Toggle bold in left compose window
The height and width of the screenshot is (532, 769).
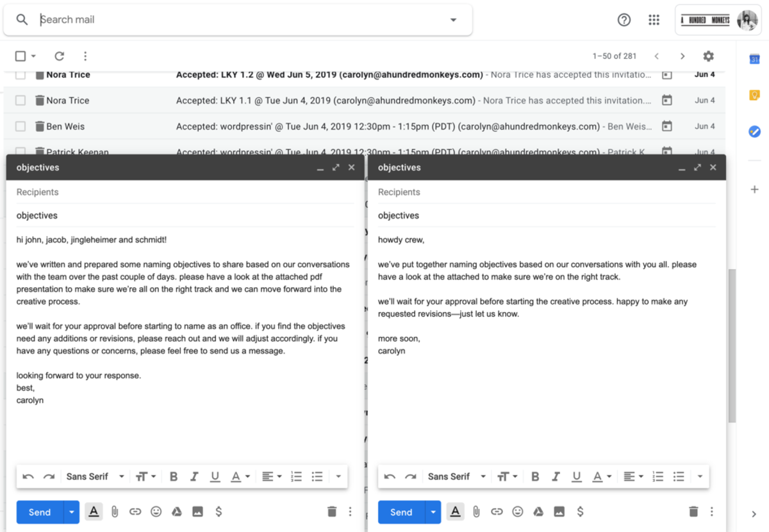[174, 477]
